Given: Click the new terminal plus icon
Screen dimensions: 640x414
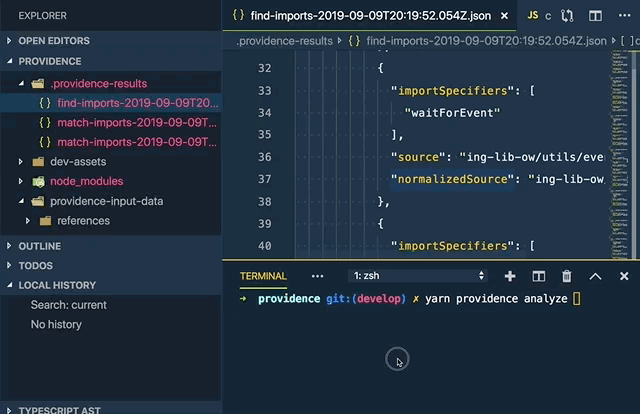Looking at the screenshot, I should click(510, 276).
